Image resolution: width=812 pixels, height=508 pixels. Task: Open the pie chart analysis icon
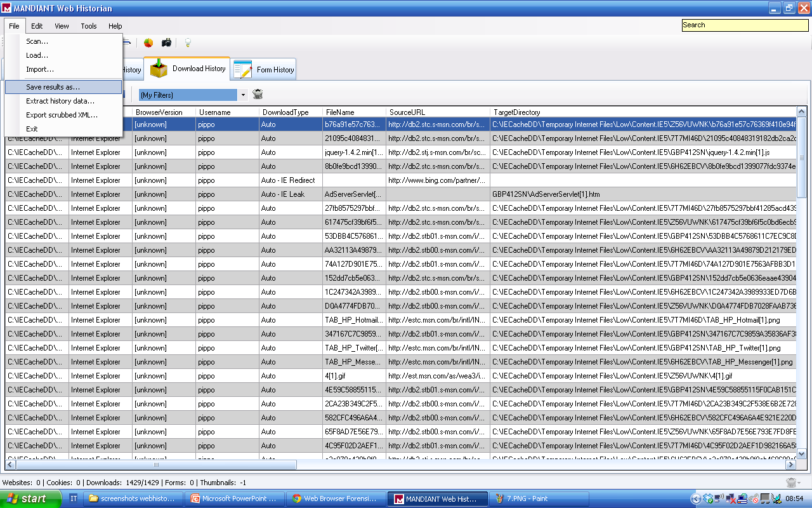(x=148, y=43)
